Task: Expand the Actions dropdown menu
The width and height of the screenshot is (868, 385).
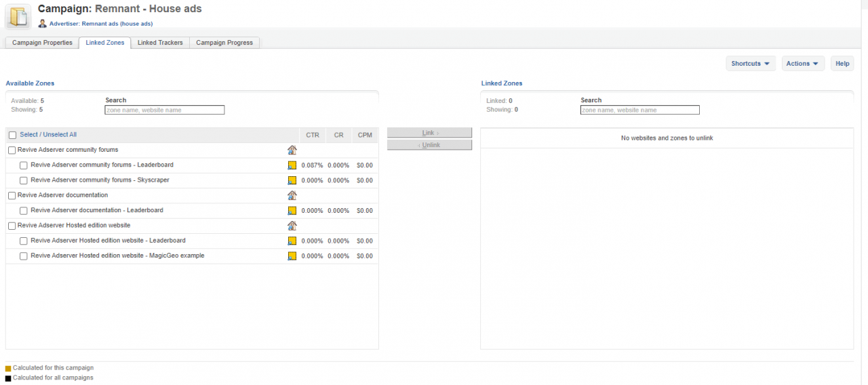Action: 803,64
